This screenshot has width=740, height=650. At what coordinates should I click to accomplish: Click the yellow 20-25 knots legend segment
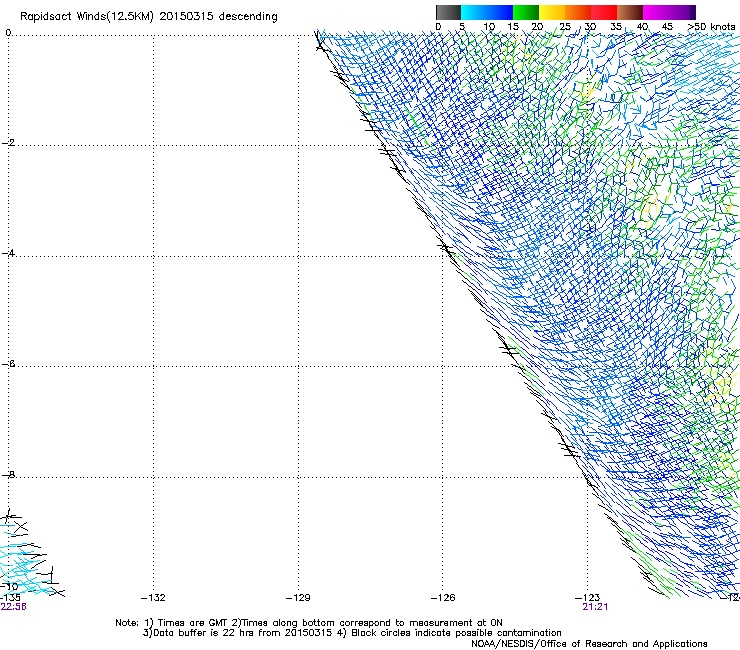click(x=552, y=12)
